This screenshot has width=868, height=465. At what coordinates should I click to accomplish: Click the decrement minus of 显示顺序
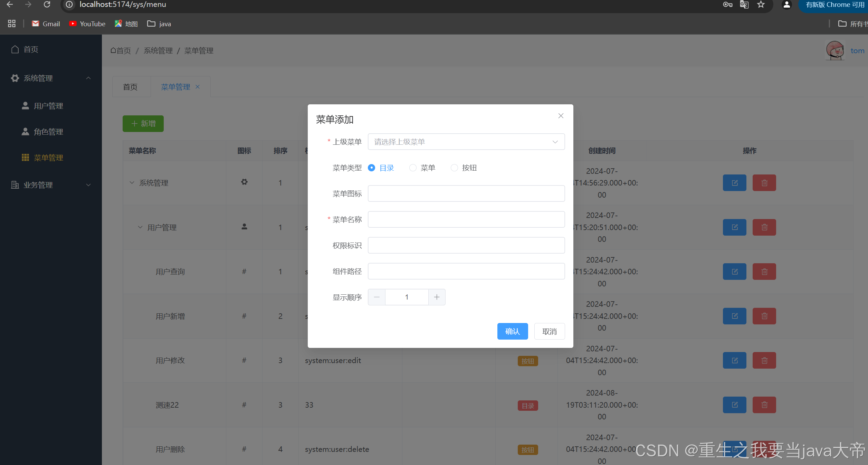pos(376,297)
